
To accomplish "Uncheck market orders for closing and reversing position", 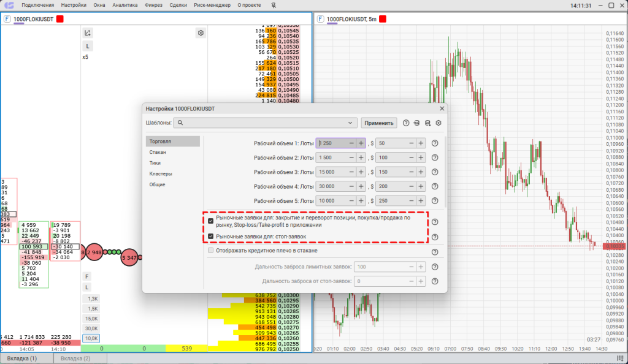I will [x=211, y=221].
